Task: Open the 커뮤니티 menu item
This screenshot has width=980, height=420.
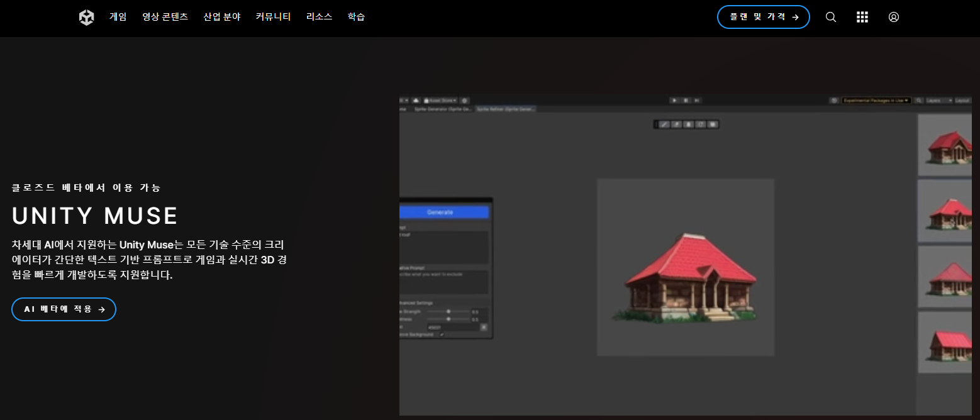Action: click(x=272, y=17)
